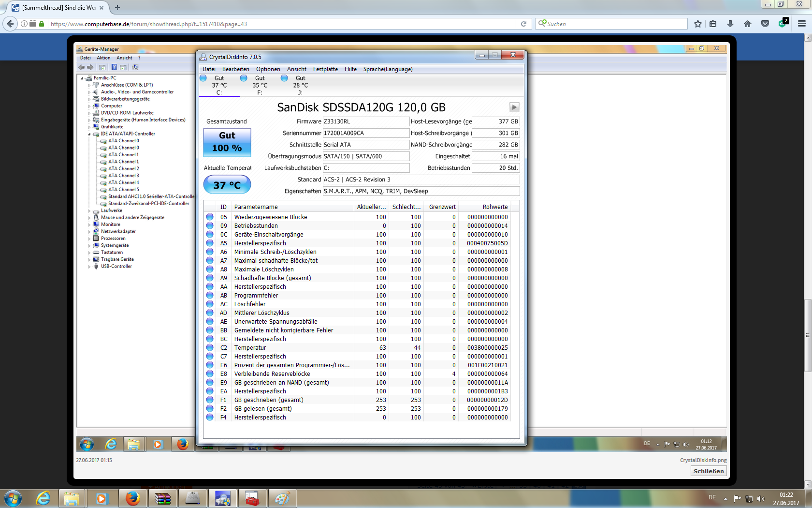Select the ATA Channel 5 tree item
This screenshot has height=508, width=812.
click(x=123, y=190)
